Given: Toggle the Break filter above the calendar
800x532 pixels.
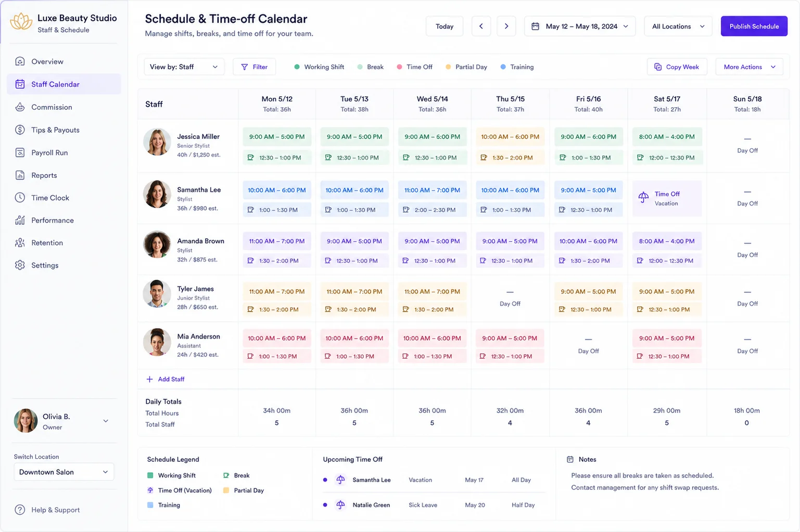Looking at the screenshot, I should pyautogui.click(x=371, y=67).
